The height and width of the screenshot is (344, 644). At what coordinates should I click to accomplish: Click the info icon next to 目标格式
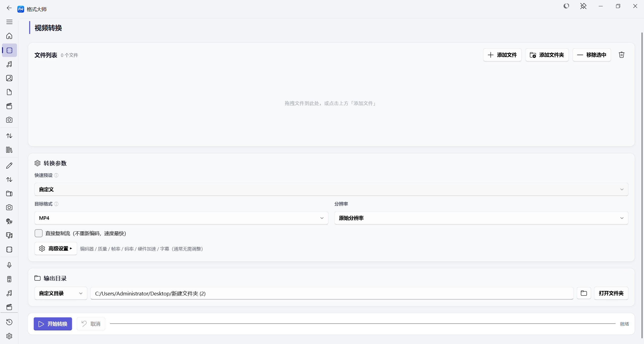[x=56, y=204]
